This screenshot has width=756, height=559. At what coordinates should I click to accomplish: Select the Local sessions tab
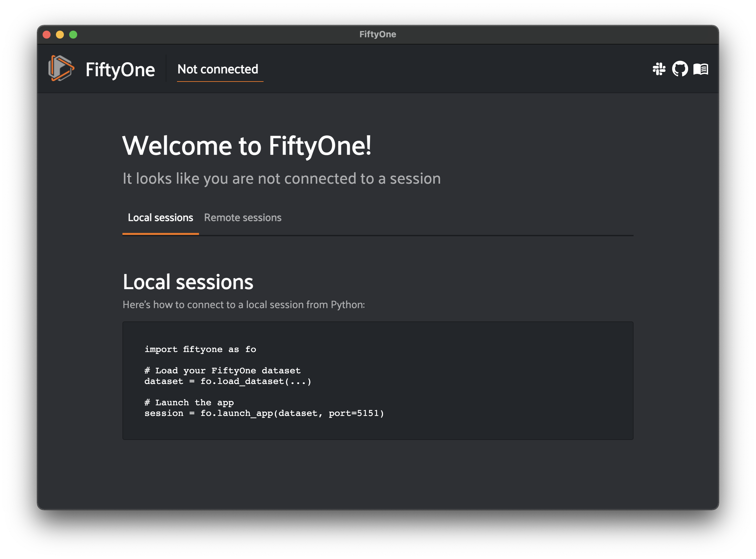[x=160, y=218]
